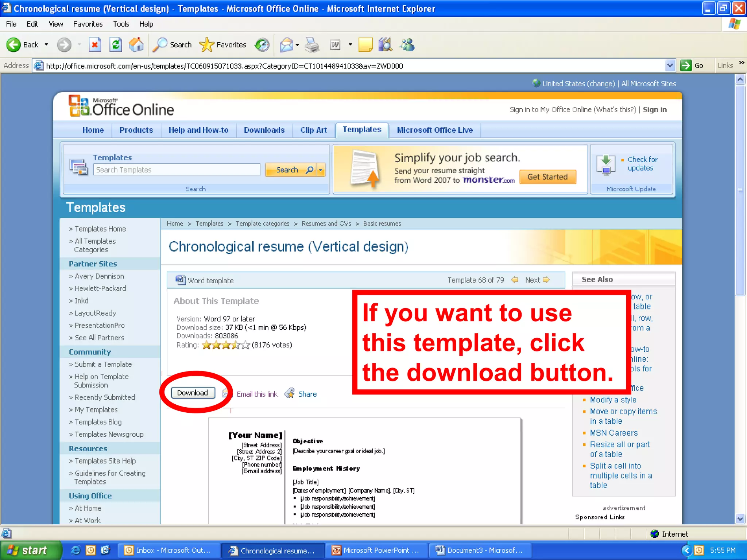Click the Refresh page icon
The width and height of the screenshot is (747, 560).
click(x=116, y=45)
